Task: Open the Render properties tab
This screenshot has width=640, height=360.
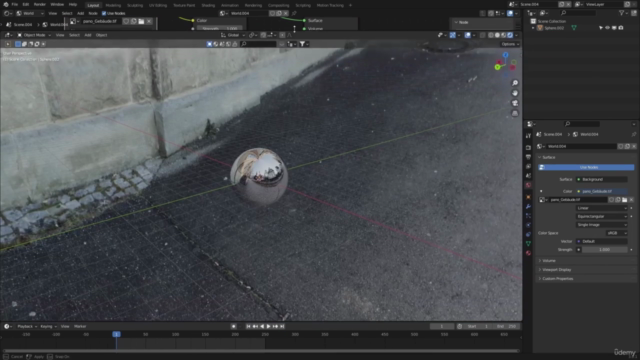Action: 528,147
